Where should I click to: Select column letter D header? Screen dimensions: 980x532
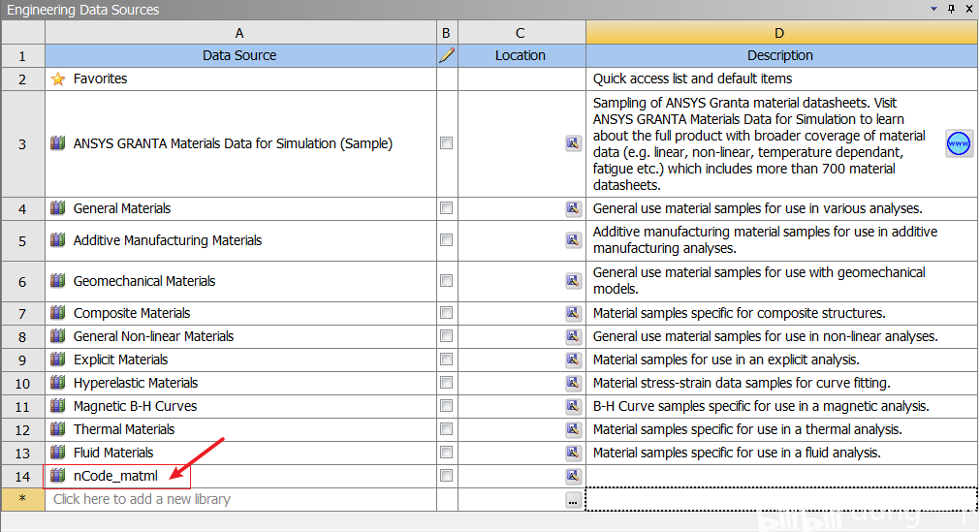(x=781, y=33)
